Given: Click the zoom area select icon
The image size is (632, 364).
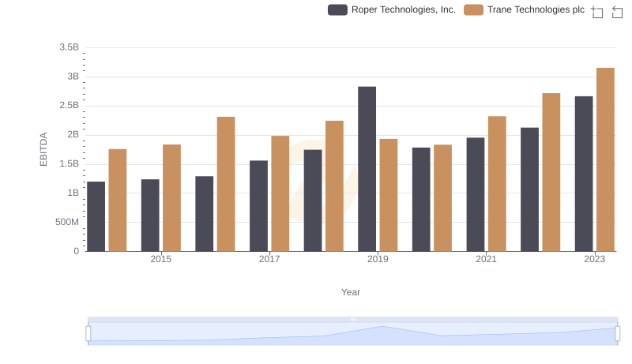Looking at the screenshot, I should pyautogui.click(x=597, y=12).
